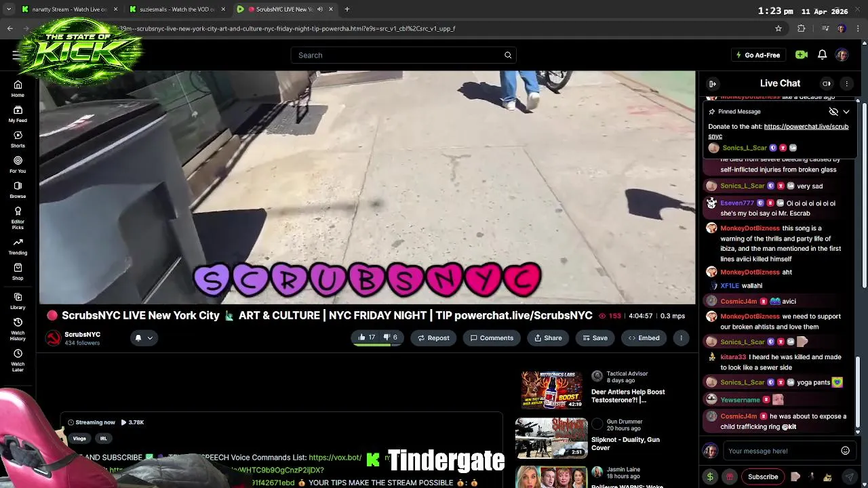Open the browser tab list dropdown
Viewport: 868px width, 488px height.
9,9
